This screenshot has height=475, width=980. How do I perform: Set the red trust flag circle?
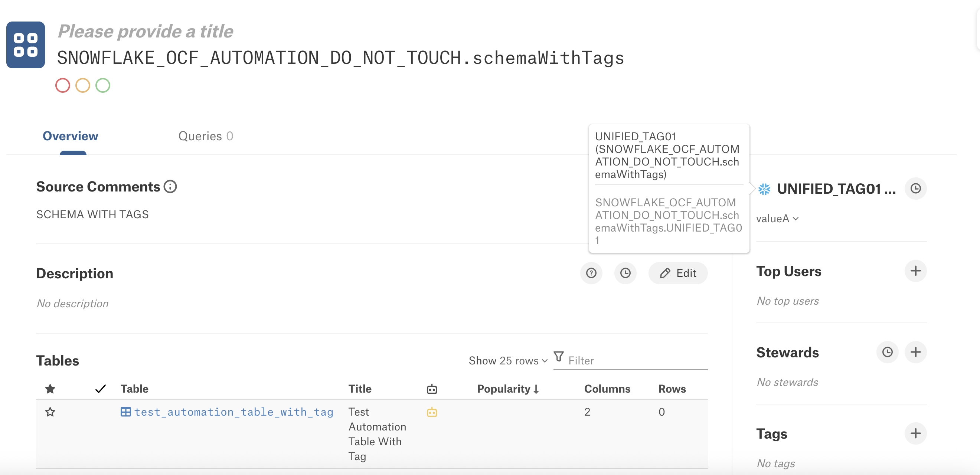point(63,85)
